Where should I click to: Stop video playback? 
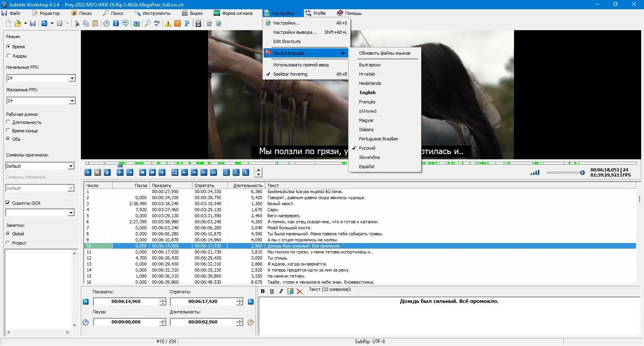(98, 173)
